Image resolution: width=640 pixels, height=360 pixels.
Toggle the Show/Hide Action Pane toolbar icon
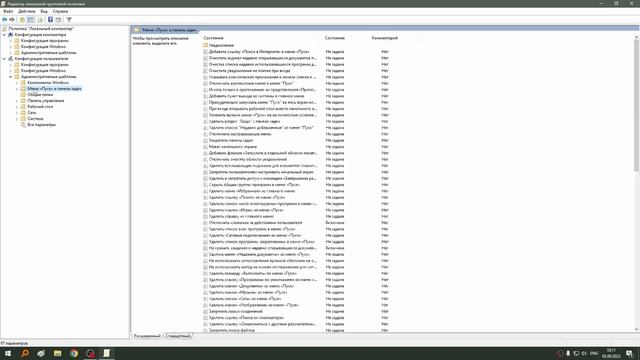[58, 20]
